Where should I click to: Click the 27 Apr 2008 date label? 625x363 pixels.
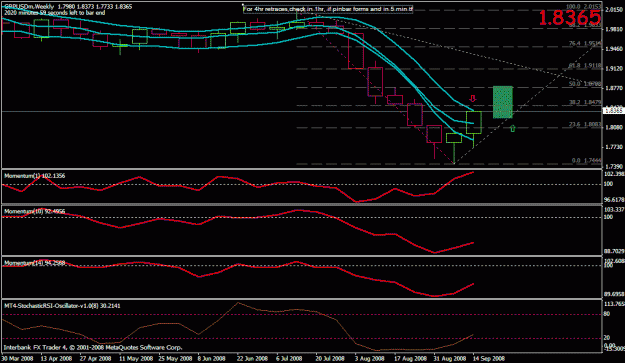point(95,358)
